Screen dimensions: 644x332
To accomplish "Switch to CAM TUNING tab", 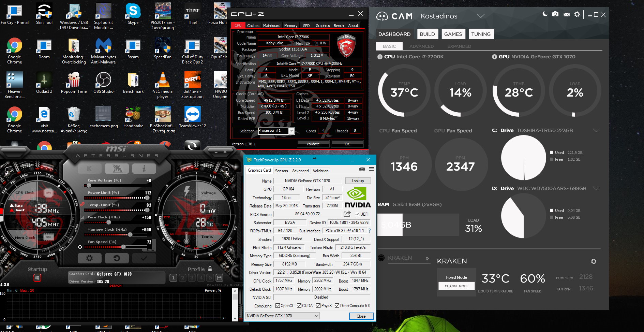I will [x=481, y=34].
